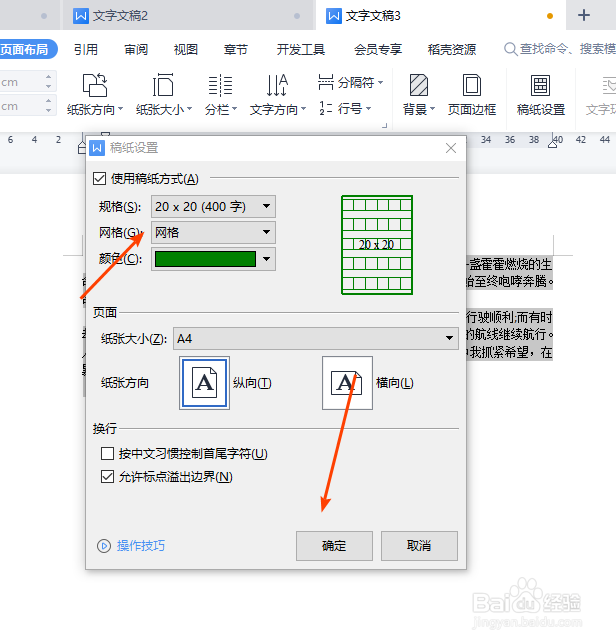The image size is (616, 644).
Task: Click the lower cm margin field
Action: click(x=21, y=106)
